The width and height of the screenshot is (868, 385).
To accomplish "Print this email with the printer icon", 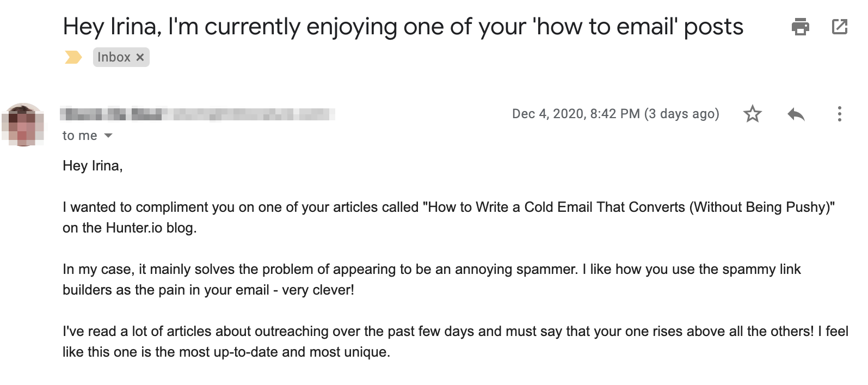I will (x=800, y=26).
